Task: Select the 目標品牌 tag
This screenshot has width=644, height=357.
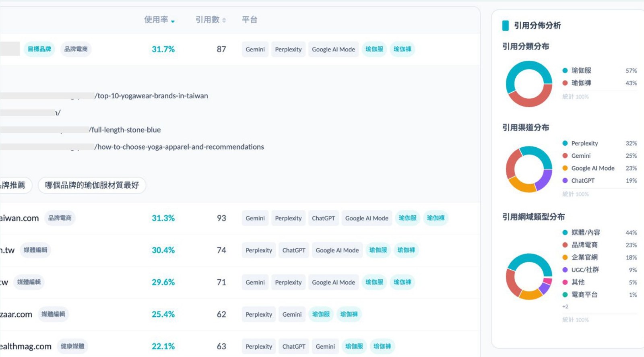Action: pos(39,49)
